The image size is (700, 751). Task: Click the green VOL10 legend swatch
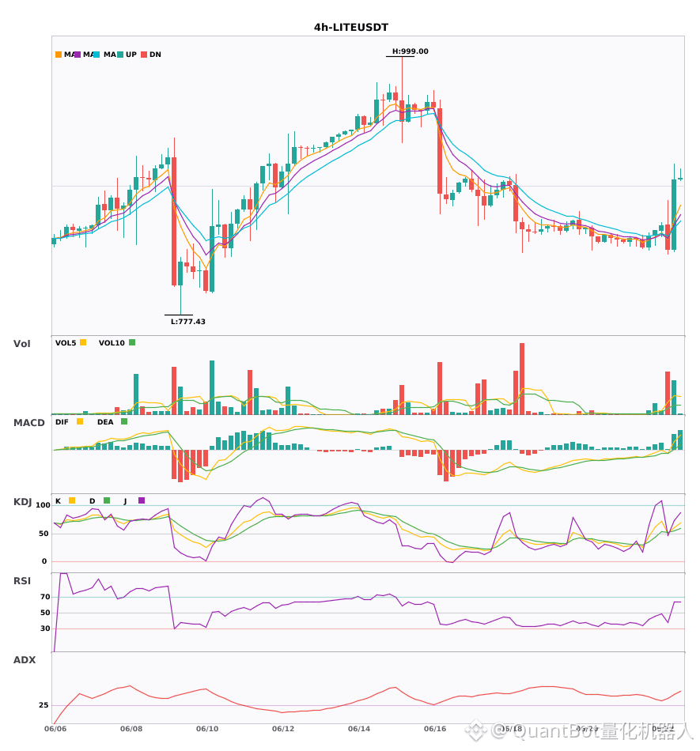pos(132,342)
